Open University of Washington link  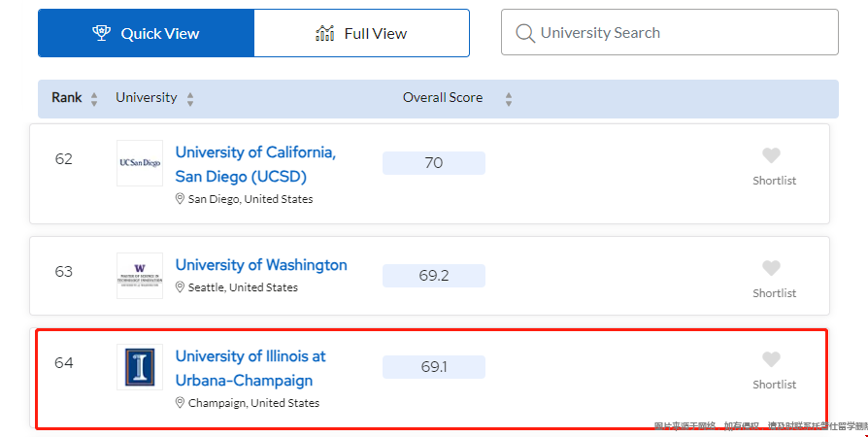(261, 265)
